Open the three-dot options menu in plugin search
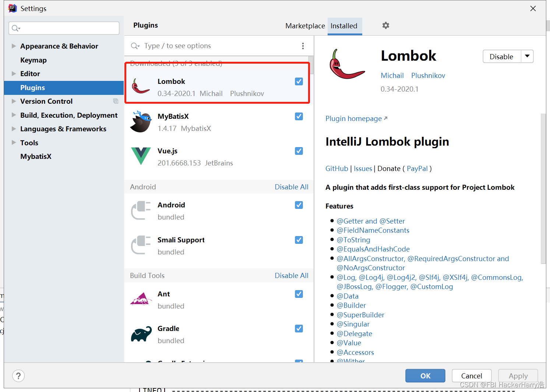This screenshot has height=392, width=550. pos(303,46)
